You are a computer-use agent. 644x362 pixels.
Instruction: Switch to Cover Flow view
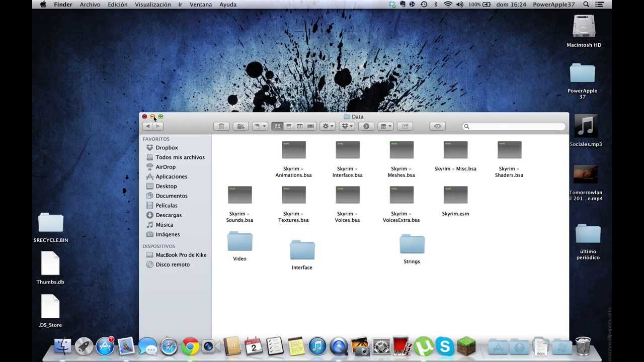(310, 126)
